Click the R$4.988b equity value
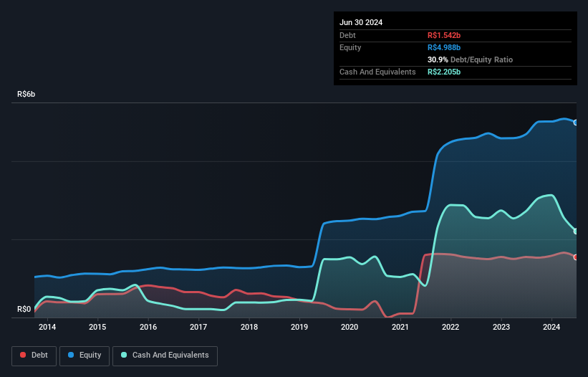Image resolution: width=588 pixels, height=377 pixels. click(444, 47)
